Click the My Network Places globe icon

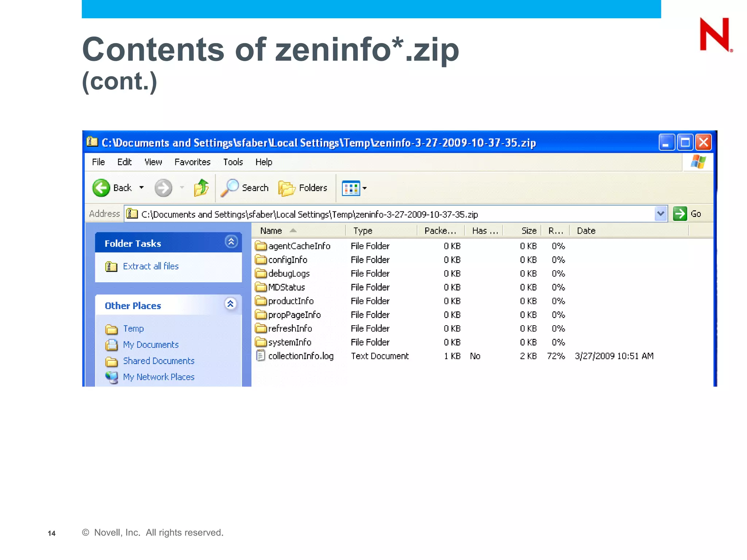(x=112, y=377)
